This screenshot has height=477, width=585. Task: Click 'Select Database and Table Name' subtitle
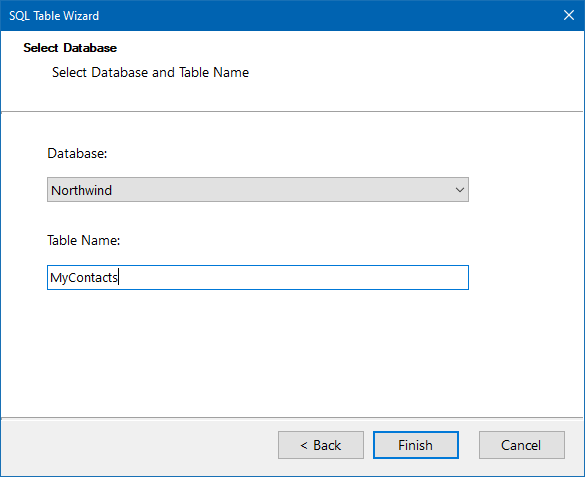tap(150, 72)
